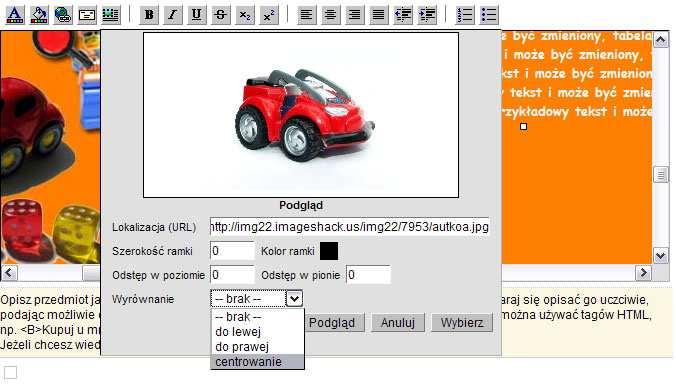This screenshot has height=384, width=676.
Task: Apply strikethrough formatting
Action: pyautogui.click(x=221, y=15)
